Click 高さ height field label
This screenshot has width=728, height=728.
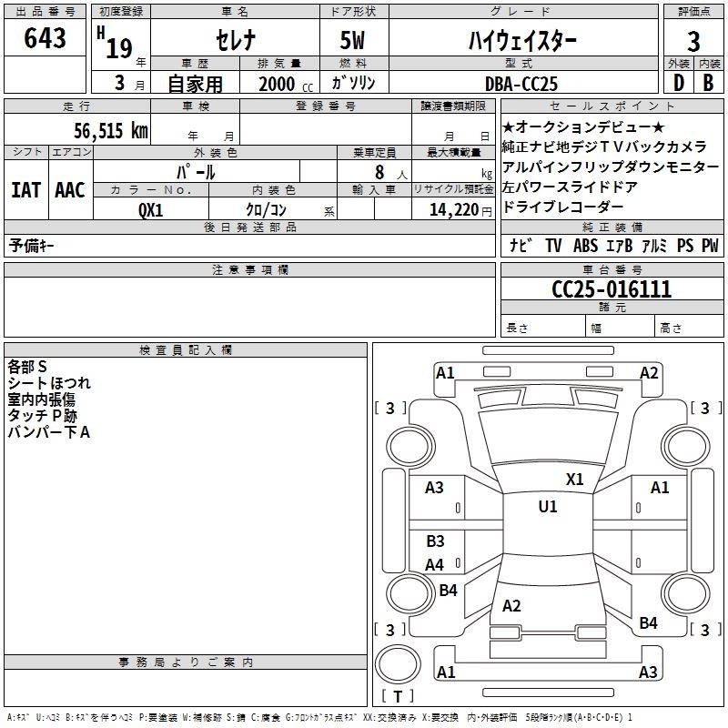[671, 329]
